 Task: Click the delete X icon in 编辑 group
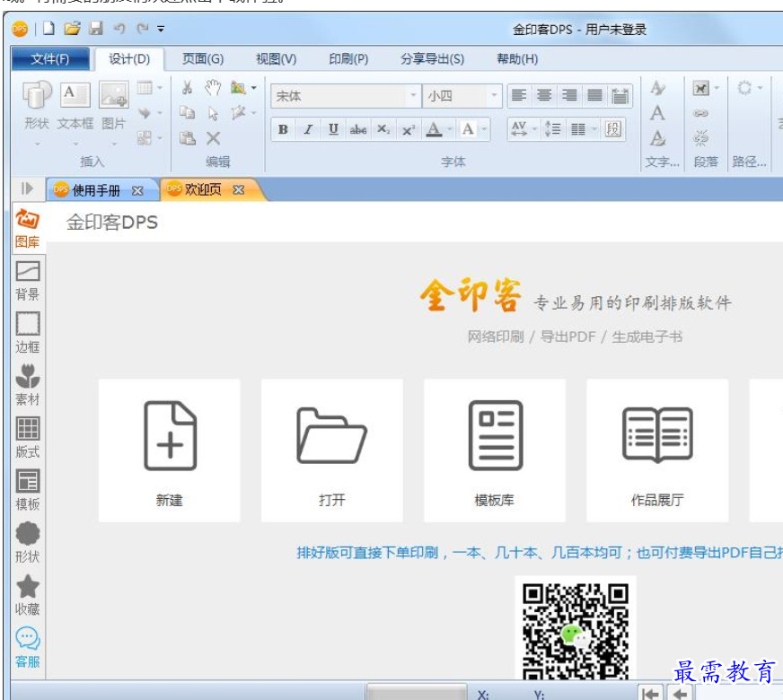click(x=213, y=138)
